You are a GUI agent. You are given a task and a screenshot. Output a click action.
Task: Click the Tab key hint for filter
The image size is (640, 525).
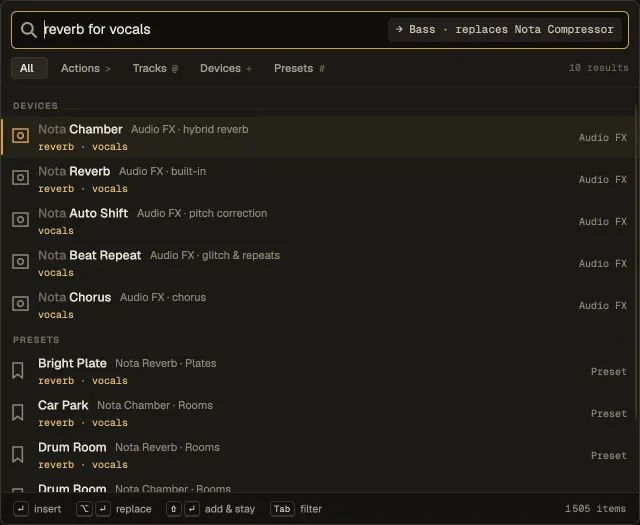282,509
